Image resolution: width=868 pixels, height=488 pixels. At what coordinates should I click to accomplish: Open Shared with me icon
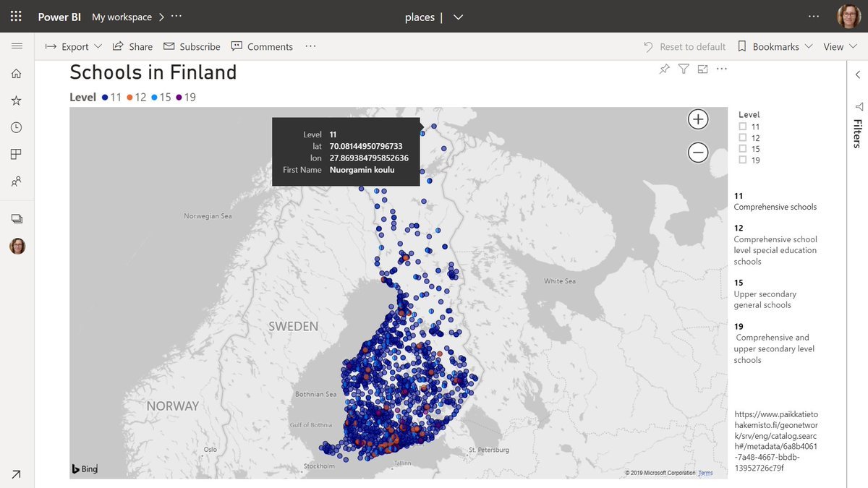click(x=16, y=181)
